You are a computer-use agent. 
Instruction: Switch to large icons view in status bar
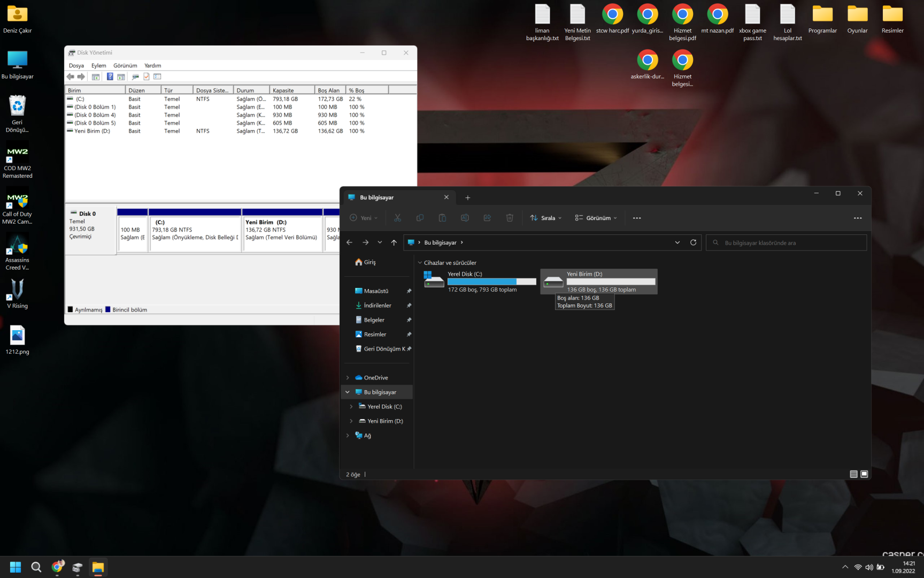[864, 474]
